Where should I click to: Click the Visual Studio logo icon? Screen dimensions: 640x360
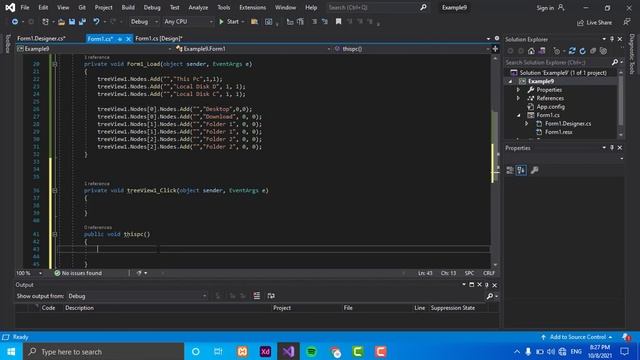click(x=10, y=7)
